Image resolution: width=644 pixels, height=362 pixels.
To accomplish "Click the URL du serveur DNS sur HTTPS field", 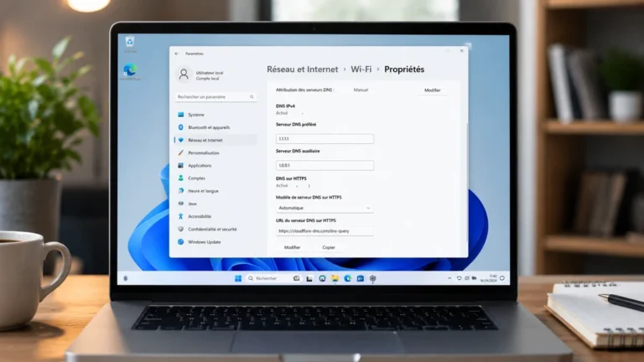I will point(325,231).
